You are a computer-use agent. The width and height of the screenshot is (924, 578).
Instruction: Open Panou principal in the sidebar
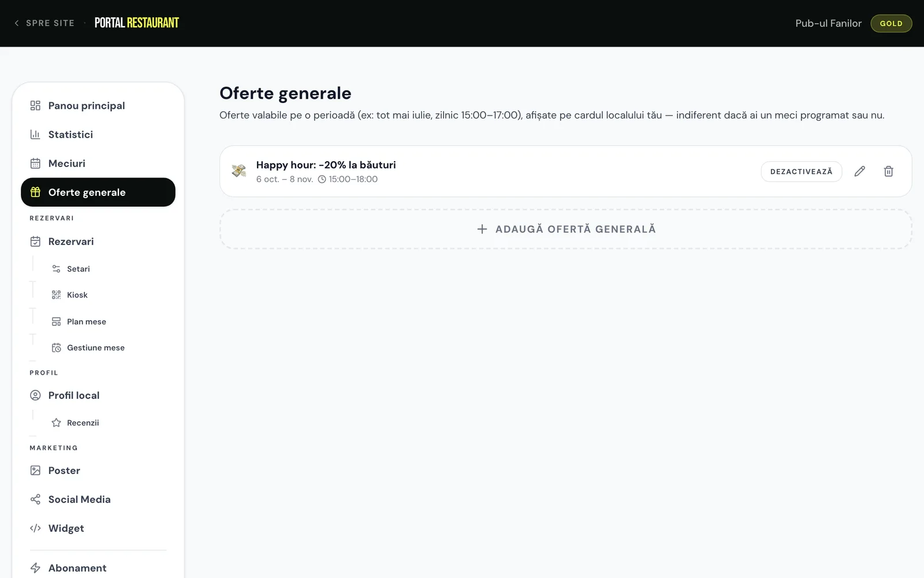tap(98, 106)
